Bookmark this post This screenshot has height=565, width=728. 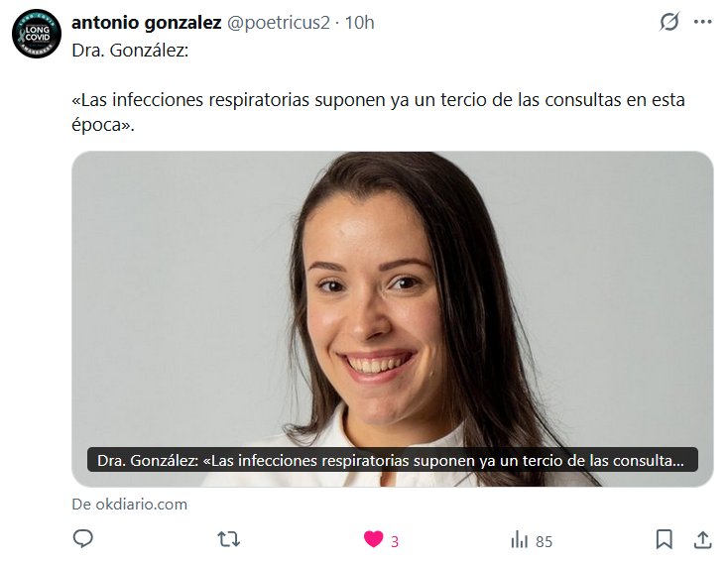coord(665,540)
